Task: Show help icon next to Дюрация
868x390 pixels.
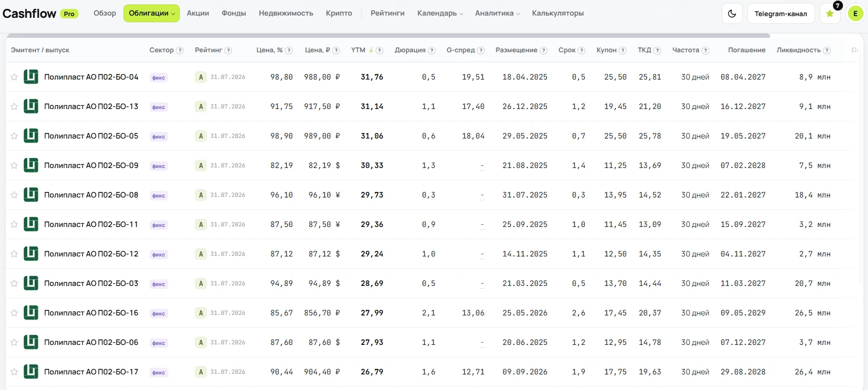Action: [x=431, y=51]
